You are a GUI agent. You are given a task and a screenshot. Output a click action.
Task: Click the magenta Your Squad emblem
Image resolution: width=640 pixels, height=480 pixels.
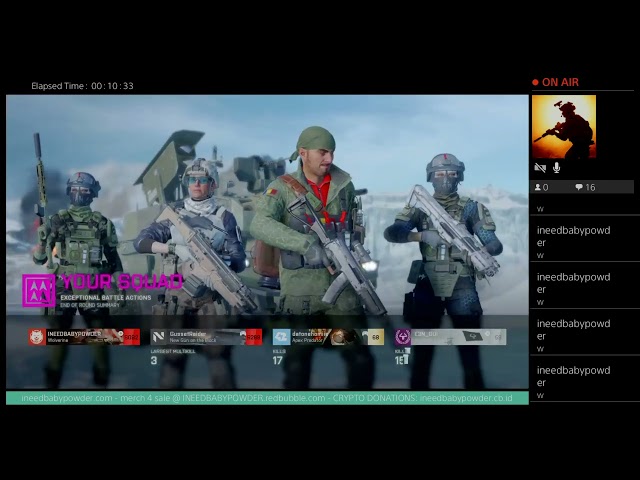tap(39, 290)
